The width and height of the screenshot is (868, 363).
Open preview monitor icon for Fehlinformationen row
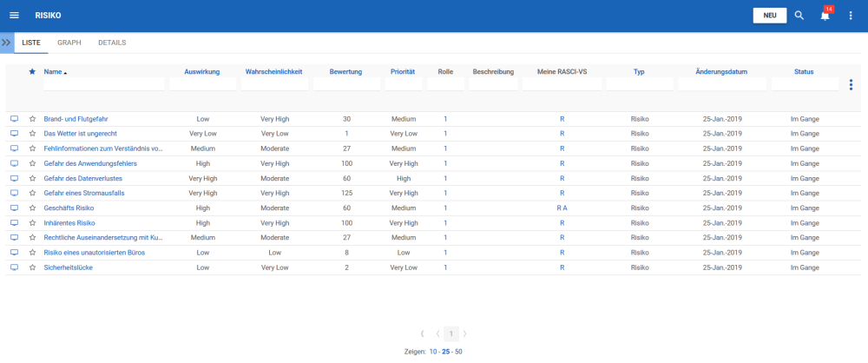click(15, 148)
